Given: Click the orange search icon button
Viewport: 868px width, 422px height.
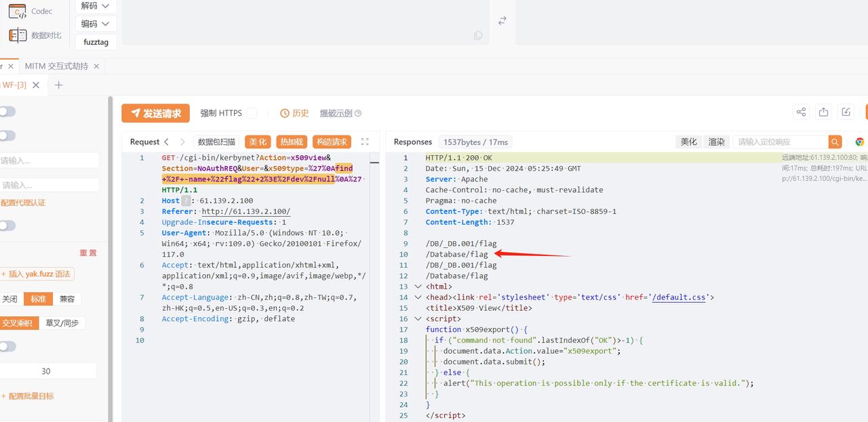Looking at the screenshot, I should [x=835, y=142].
